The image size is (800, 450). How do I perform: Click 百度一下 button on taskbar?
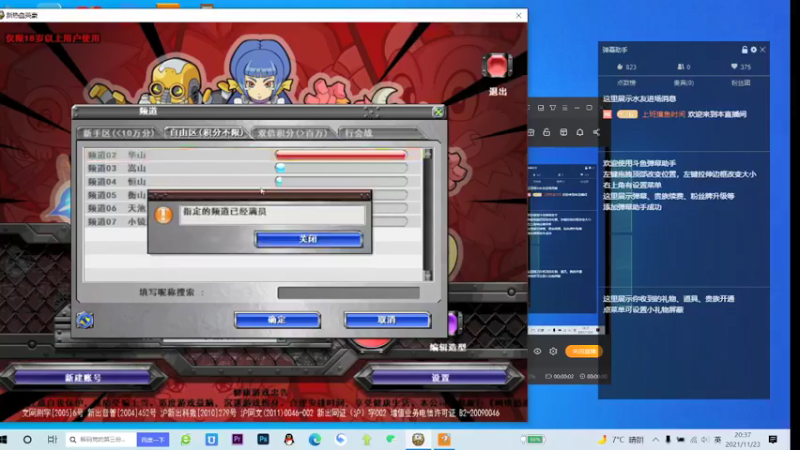(x=153, y=439)
